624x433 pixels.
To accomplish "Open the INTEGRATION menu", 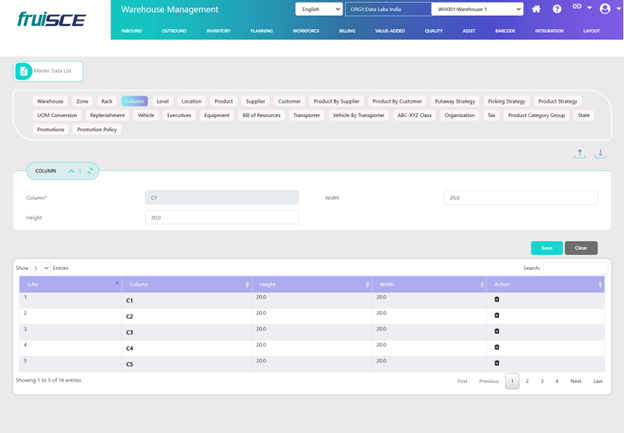I will click(x=549, y=31).
